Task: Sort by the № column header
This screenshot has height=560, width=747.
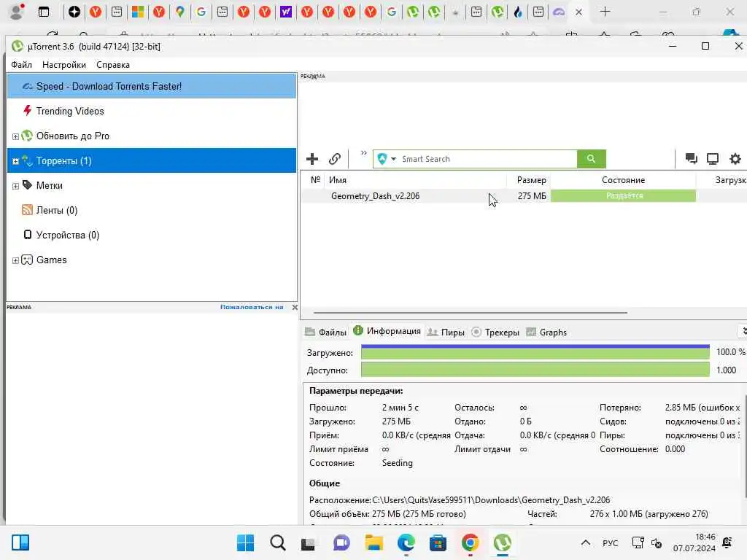Action: pos(315,180)
